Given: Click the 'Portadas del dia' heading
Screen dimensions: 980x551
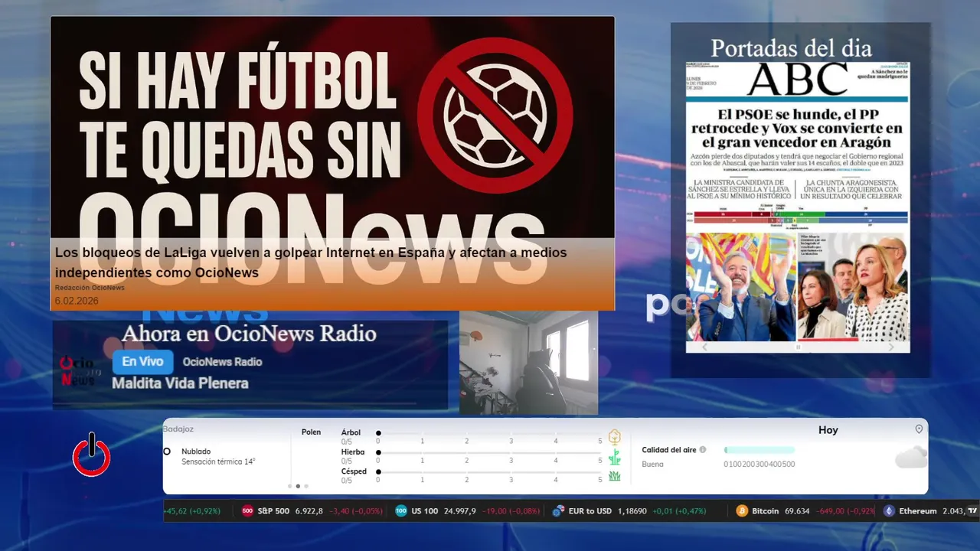Looking at the screenshot, I should click(791, 48).
